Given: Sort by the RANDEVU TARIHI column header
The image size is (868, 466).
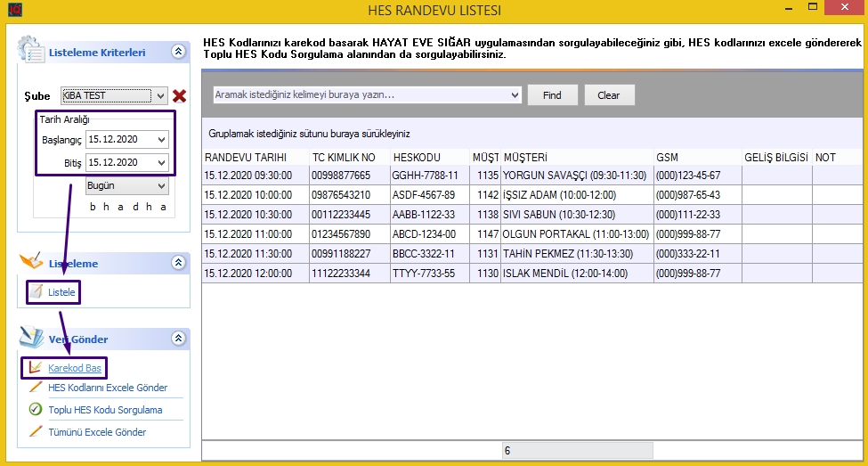Looking at the screenshot, I should [x=255, y=157].
